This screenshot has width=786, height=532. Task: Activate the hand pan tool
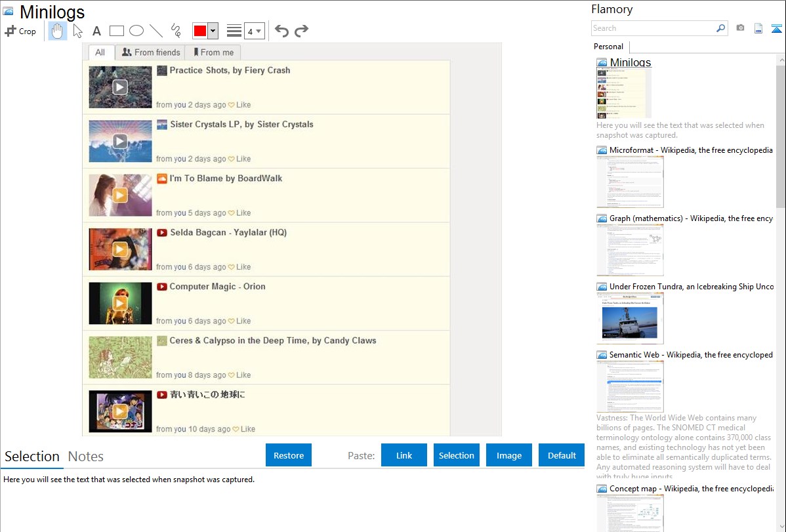(x=58, y=31)
